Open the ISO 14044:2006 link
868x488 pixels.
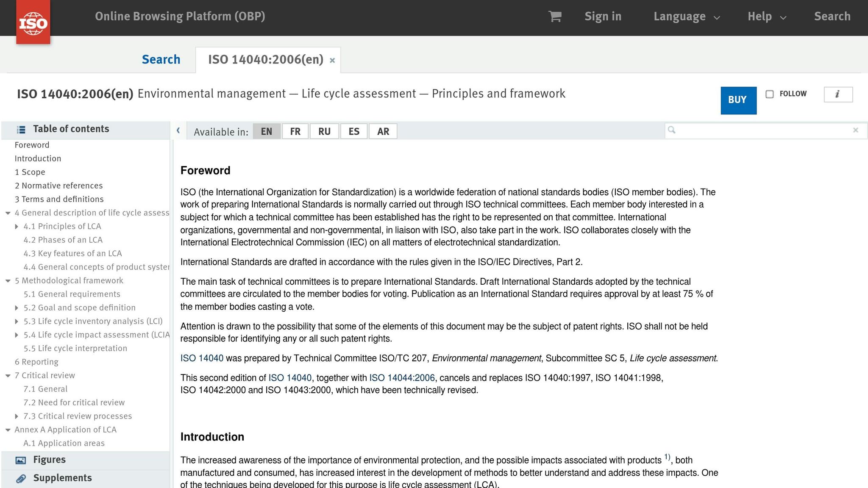click(402, 378)
